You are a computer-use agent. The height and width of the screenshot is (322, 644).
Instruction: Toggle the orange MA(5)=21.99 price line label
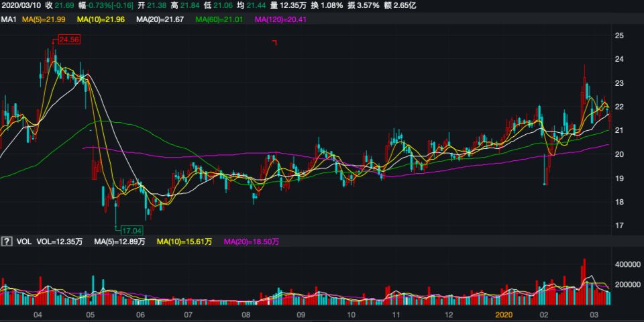point(46,20)
